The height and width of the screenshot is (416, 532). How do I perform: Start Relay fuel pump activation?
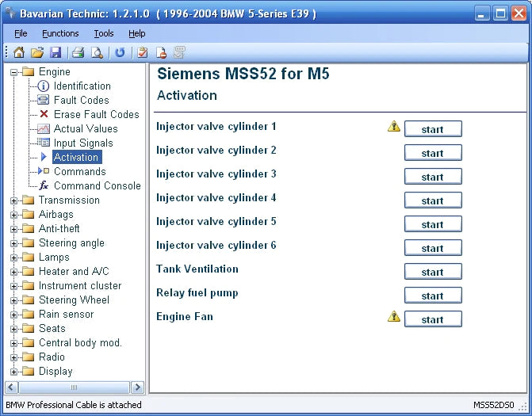click(x=432, y=296)
